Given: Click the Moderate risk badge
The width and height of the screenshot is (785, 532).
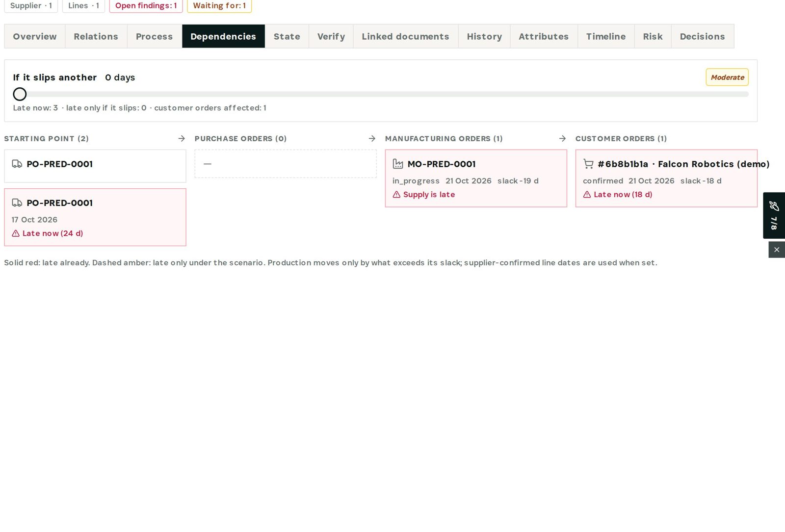Looking at the screenshot, I should click(x=727, y=77).
